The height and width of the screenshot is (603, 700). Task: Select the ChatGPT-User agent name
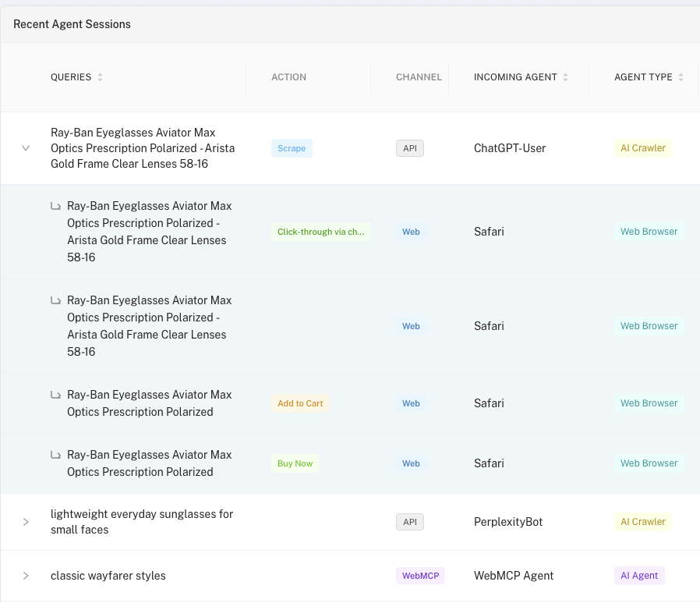(x=509, y=148)
